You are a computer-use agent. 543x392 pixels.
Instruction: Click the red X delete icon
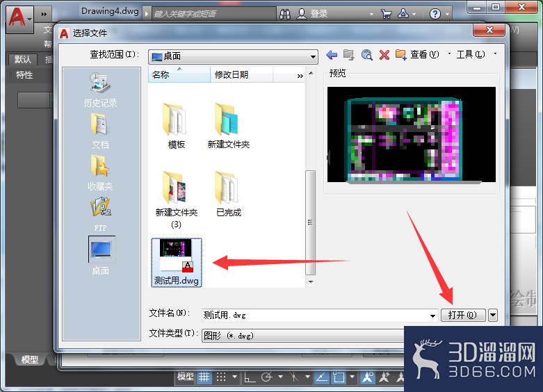[384, 55]
